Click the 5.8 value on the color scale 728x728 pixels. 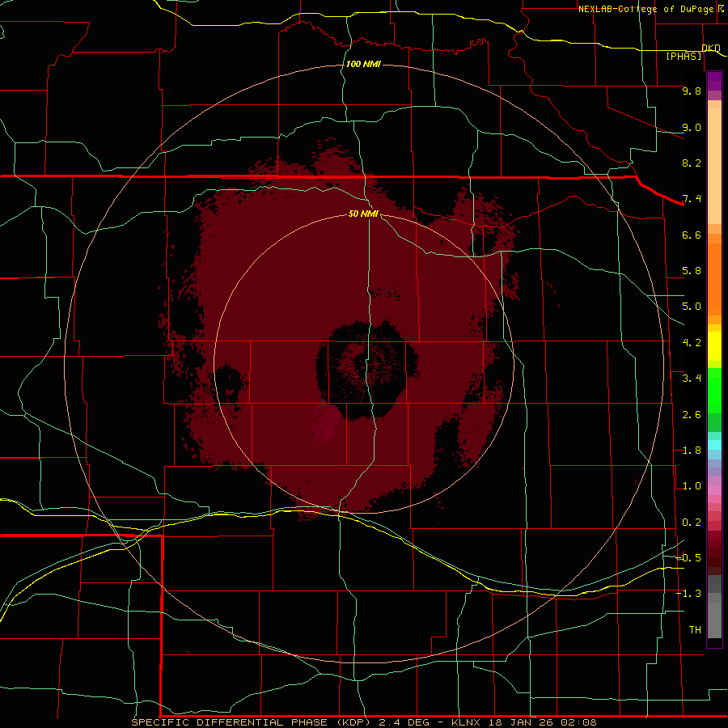click(x=692, y=271)
